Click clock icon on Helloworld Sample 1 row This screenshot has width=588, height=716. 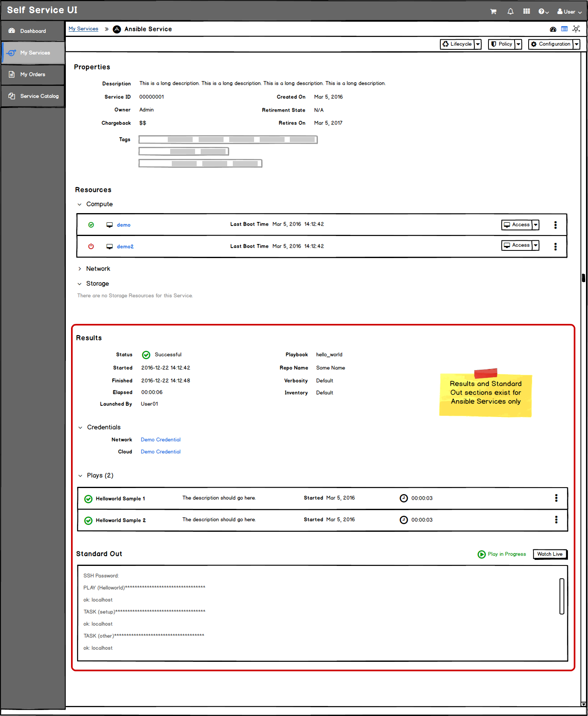coord(404,498)
